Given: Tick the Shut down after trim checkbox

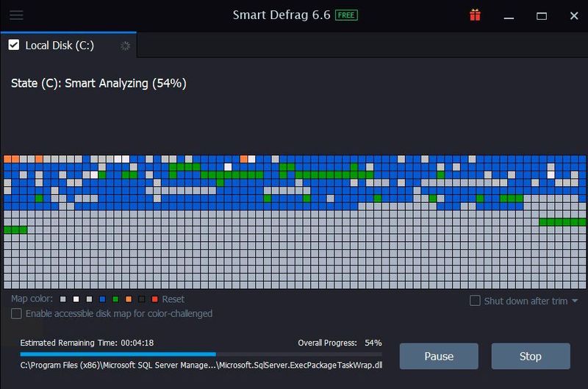Looking at the screenshot, I should pos(475,301).
